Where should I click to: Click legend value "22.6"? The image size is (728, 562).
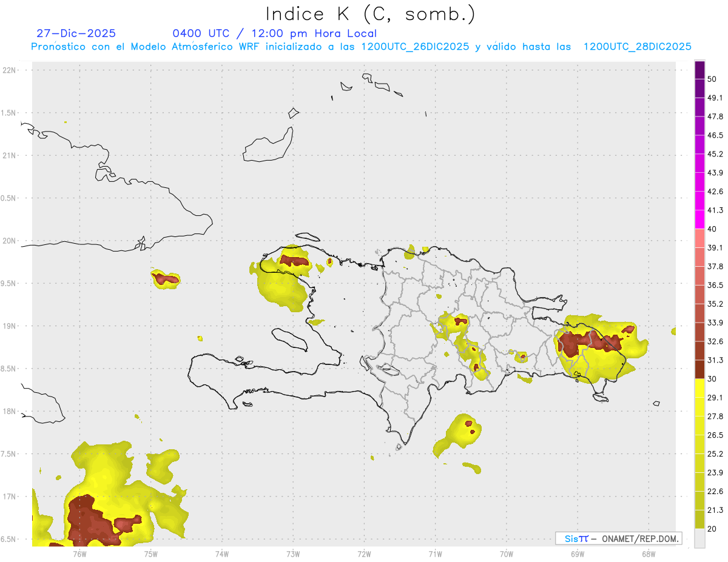click(715, 492)
